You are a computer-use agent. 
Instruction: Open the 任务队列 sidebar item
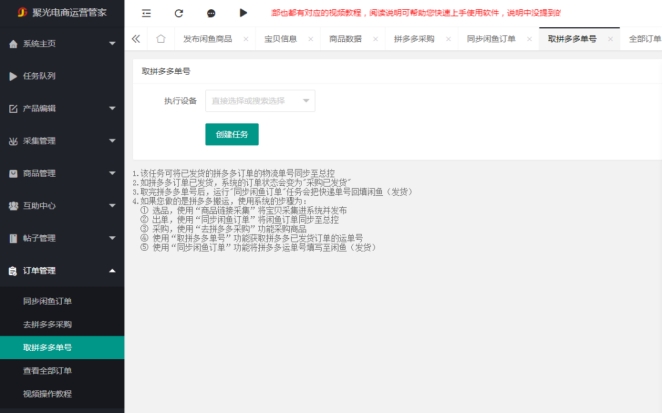pyautogui.click(x=62, y=76)
